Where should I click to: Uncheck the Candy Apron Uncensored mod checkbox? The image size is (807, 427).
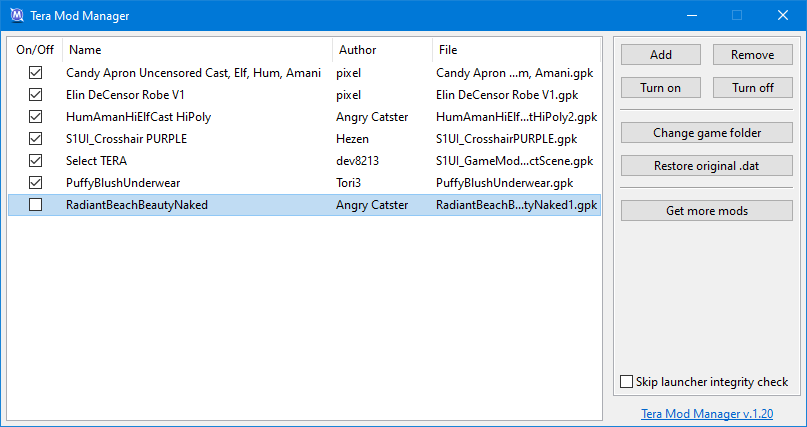[x=36, y=73]
